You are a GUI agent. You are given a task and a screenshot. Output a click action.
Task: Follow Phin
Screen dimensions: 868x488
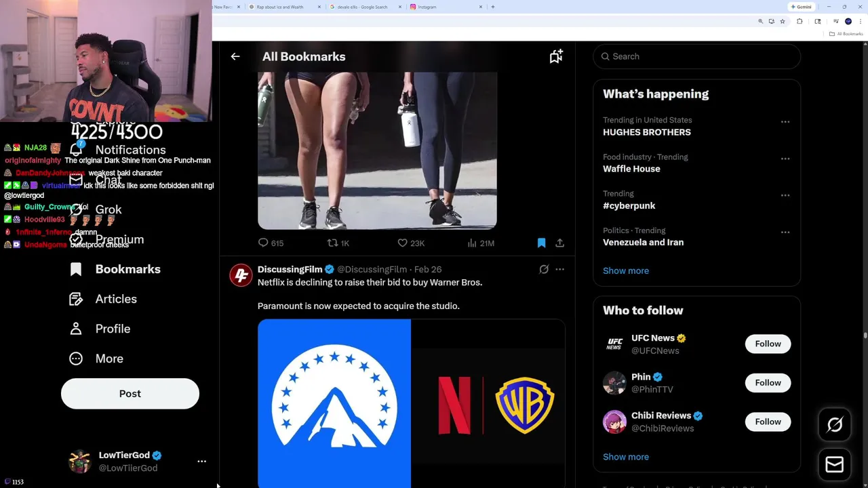(x=768, y=383)
